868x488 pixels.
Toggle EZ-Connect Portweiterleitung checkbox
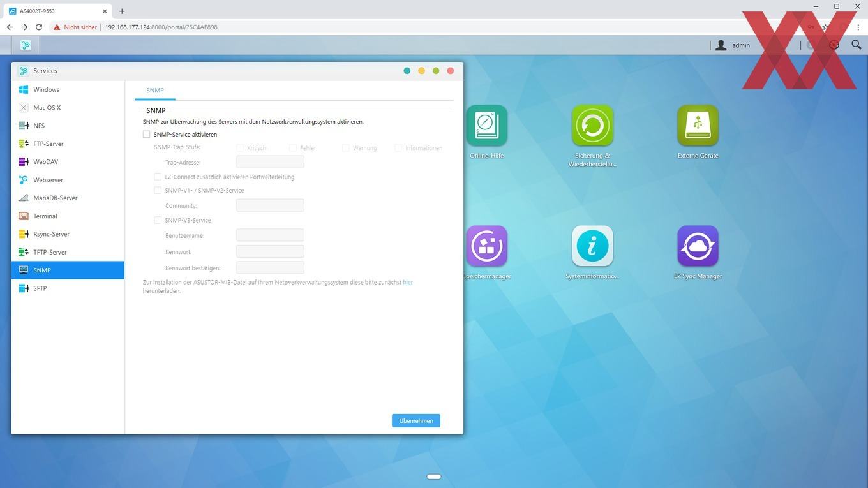pyautogui.click(x=158, y=177)
